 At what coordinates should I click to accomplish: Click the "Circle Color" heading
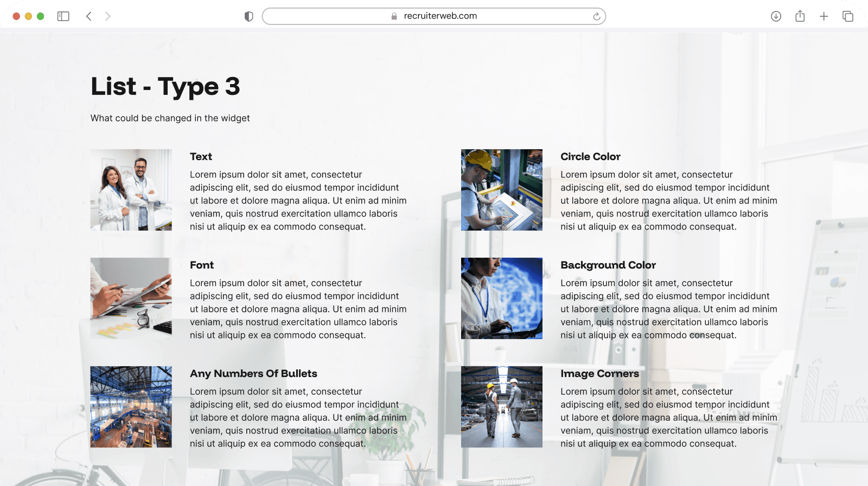click(x=590, y=157)
